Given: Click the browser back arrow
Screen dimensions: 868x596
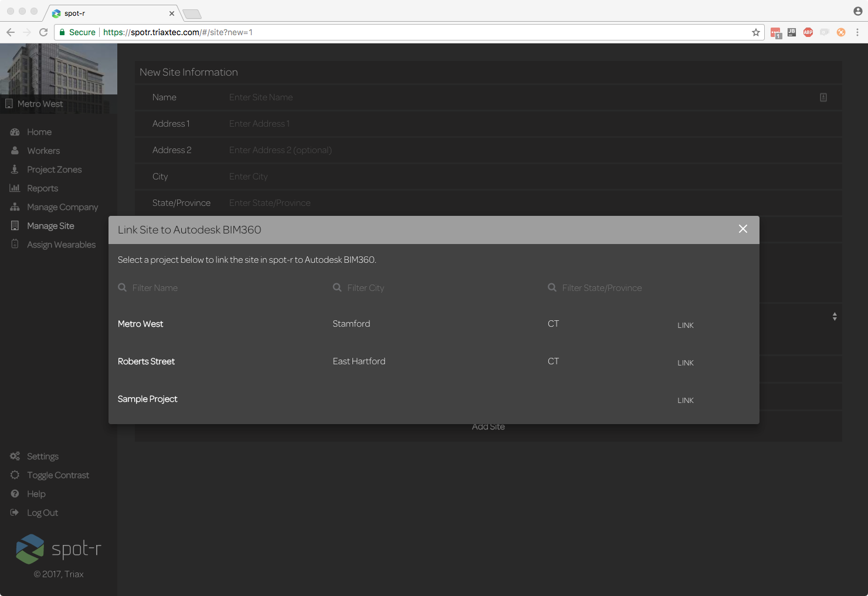Looking at the screenshot, I should (11, 32).
